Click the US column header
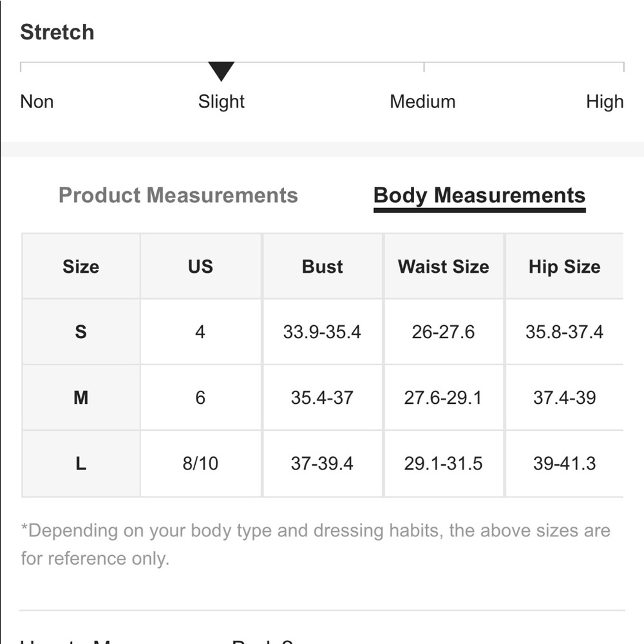Screen dimensions: 644x644 [200, 267]
